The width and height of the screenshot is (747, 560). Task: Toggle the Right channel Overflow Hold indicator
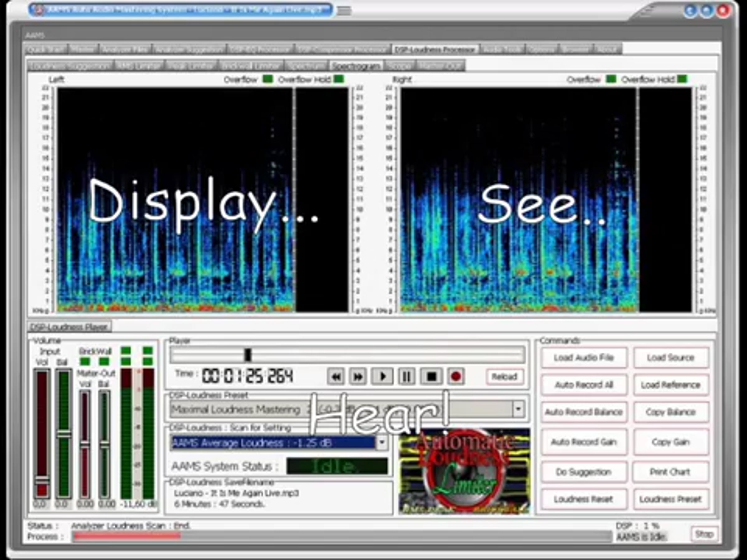tap(682, 79)
